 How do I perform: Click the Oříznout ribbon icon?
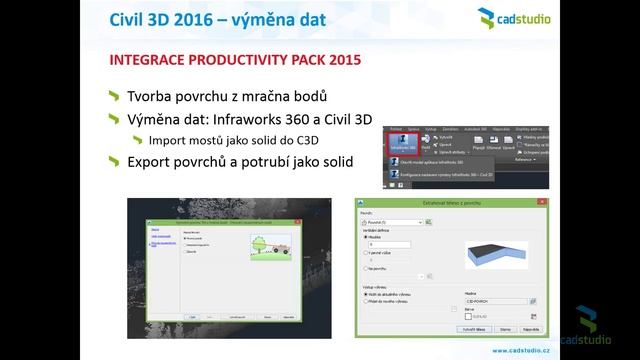click(x=493, y=142)
